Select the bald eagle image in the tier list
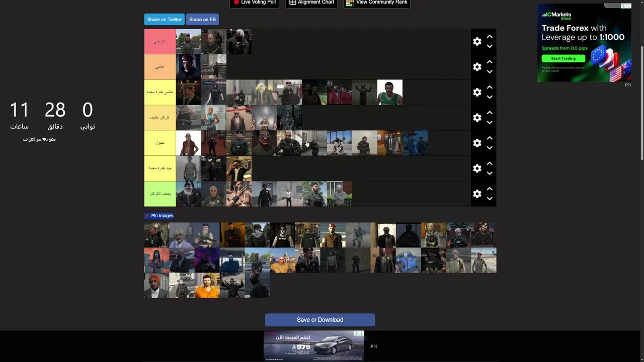 (x=264, y=92)
